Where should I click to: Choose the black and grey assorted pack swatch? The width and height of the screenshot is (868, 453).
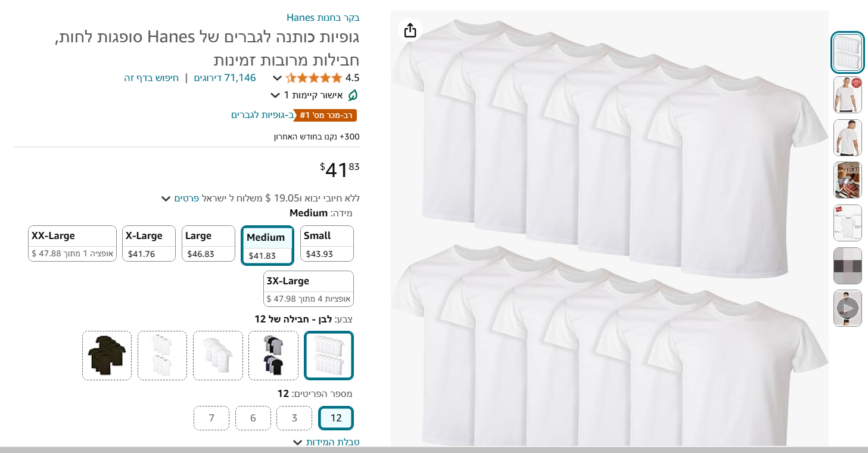(273, 355)
